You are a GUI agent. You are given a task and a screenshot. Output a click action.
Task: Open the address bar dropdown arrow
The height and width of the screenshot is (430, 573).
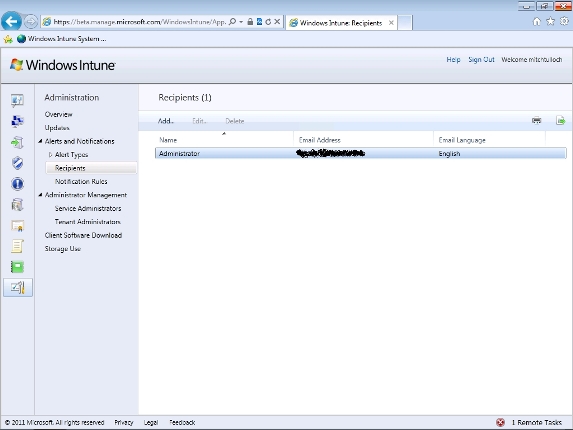click(241, 22)
